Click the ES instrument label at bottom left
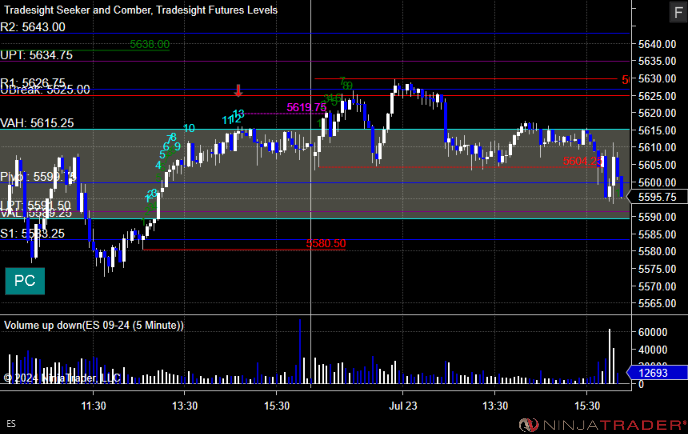Screen dimensions: 688x434 pos(11,423)
